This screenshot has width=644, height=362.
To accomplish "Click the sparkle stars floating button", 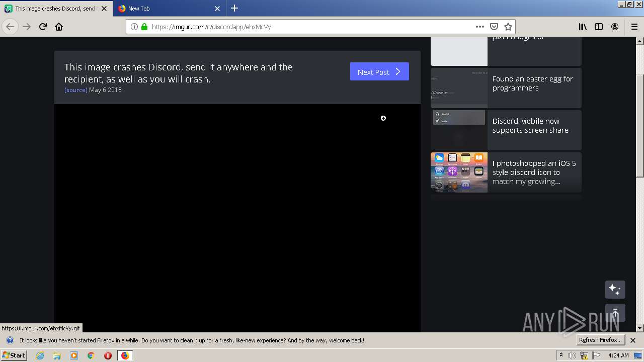I will (x=615, y=290).
